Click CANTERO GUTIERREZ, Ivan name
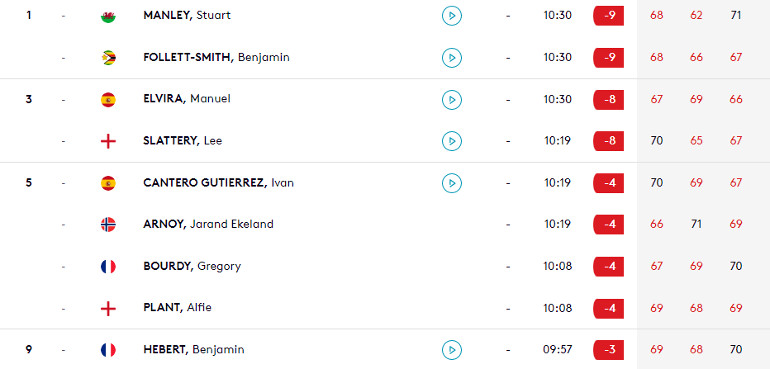770x369 pixels. [219, 182]
